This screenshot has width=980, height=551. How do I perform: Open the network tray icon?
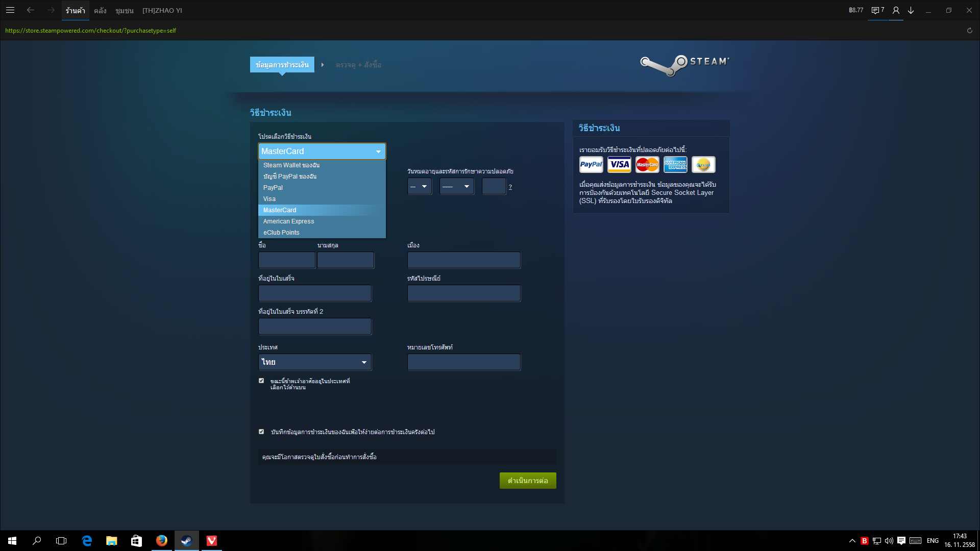pos(877,541)
